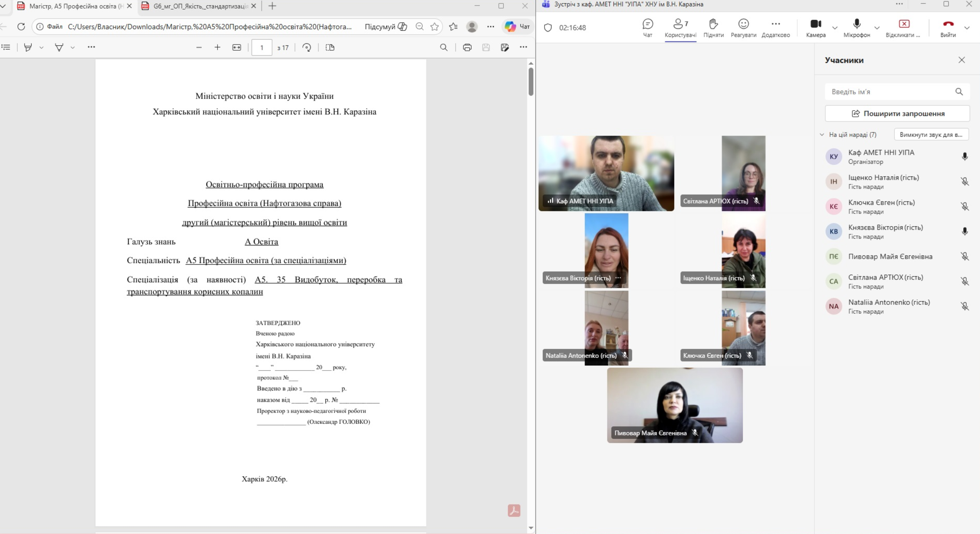Click the PDF vertical scrollbar thumb
980x534 pixels.
(x=531, y=81)
